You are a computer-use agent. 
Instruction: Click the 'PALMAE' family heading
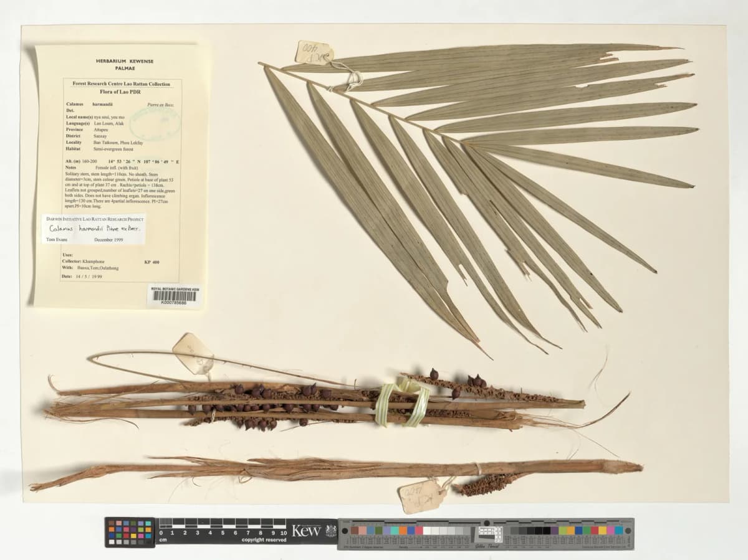125,68
